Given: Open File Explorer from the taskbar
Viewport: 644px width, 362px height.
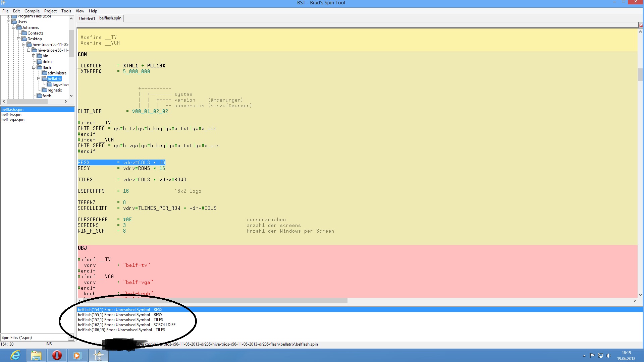Looking at the screenshot, I should pos(36,355).
